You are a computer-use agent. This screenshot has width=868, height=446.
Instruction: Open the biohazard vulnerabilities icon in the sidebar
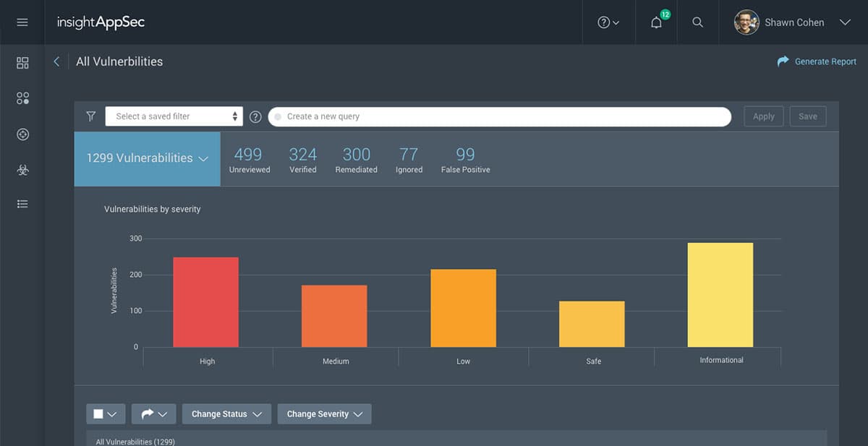coord(22,169)
